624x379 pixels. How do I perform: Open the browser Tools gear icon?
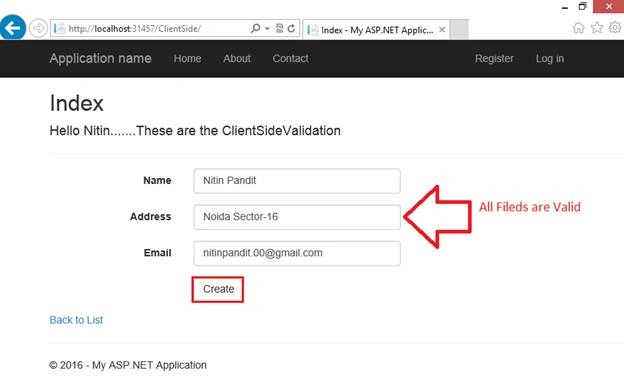click(615, 27)
